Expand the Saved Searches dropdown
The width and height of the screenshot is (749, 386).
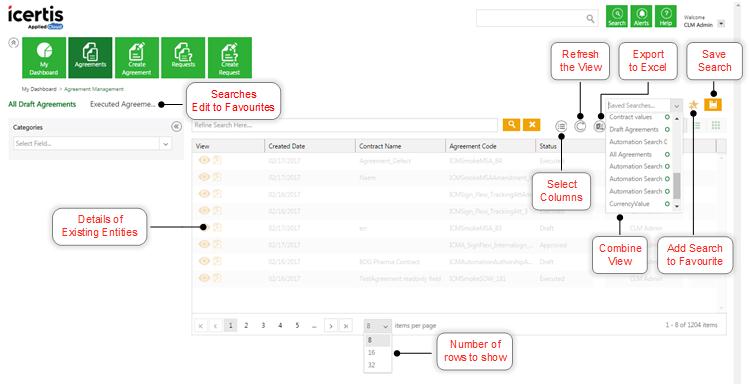[x=676, y=105]
